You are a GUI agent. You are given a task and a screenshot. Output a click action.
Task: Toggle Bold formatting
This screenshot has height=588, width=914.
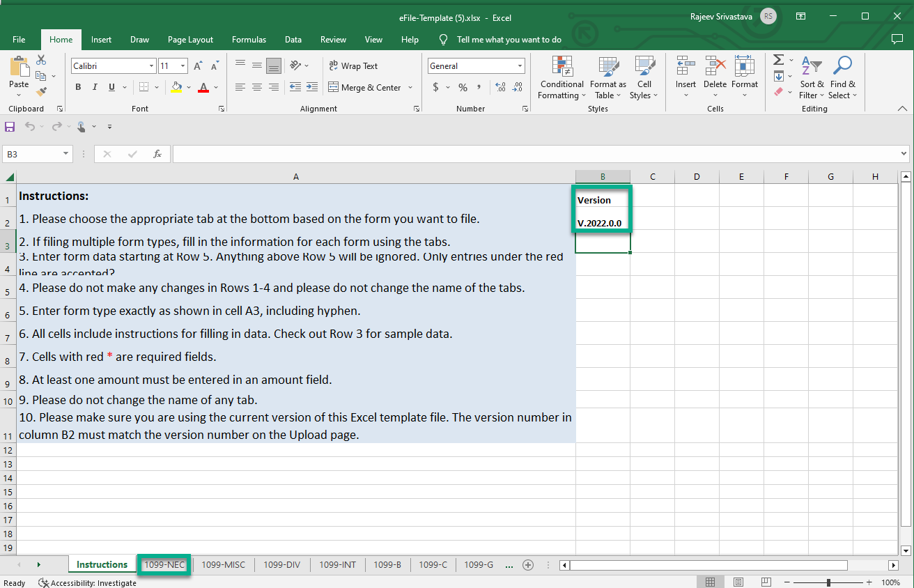click(78, 87)
